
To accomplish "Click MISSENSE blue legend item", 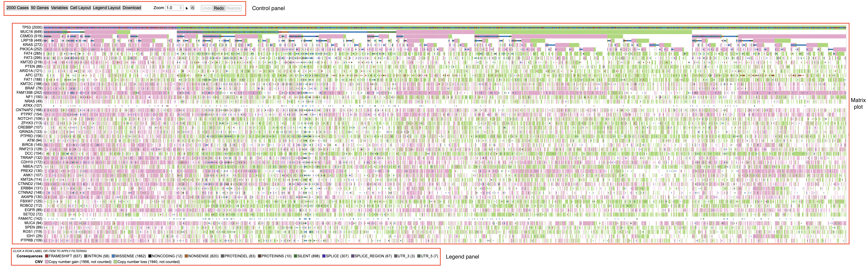I will click(x=130, y=256).
